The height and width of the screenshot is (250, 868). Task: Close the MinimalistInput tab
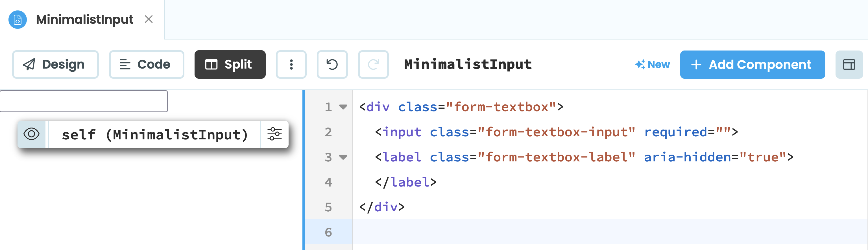point(149,19)
